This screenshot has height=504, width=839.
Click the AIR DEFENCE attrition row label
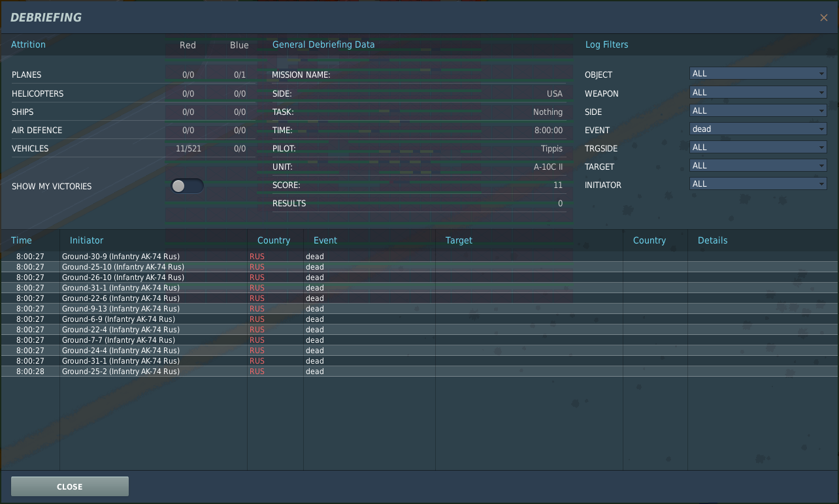tap(37, 130)
